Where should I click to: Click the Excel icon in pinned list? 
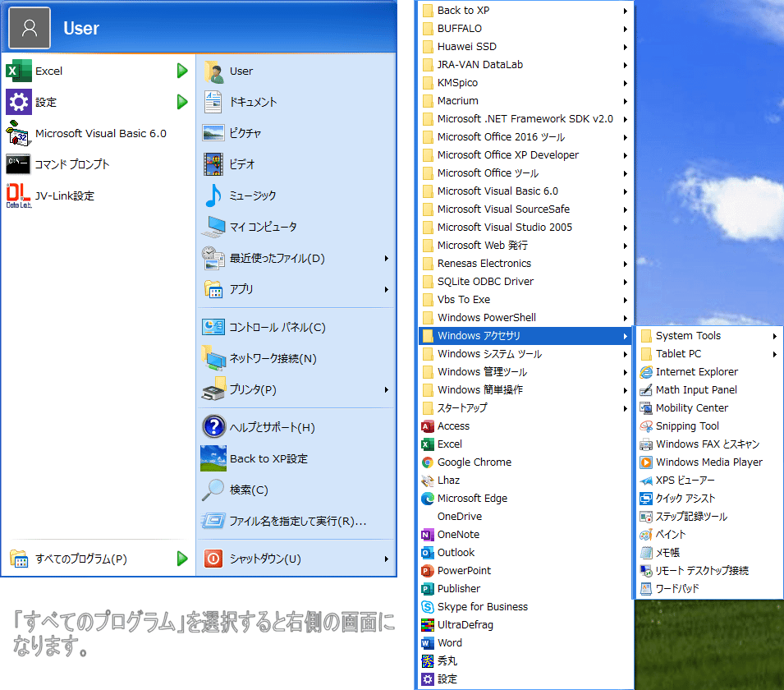click(x=19, y=71)
